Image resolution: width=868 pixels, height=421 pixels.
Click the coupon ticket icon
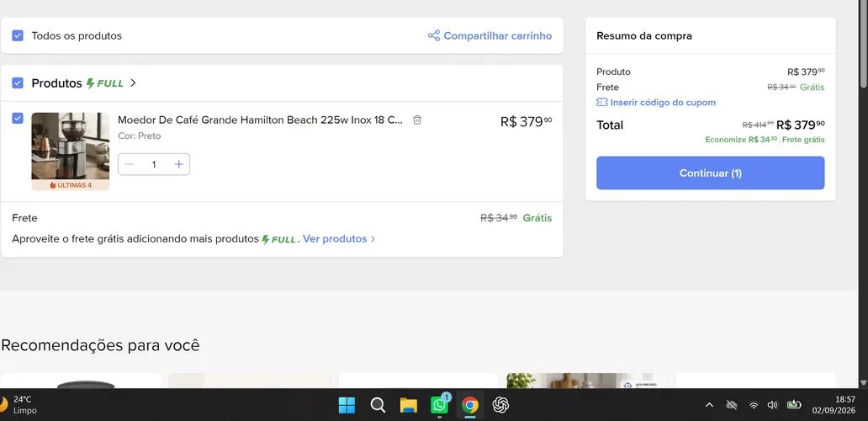601,103
